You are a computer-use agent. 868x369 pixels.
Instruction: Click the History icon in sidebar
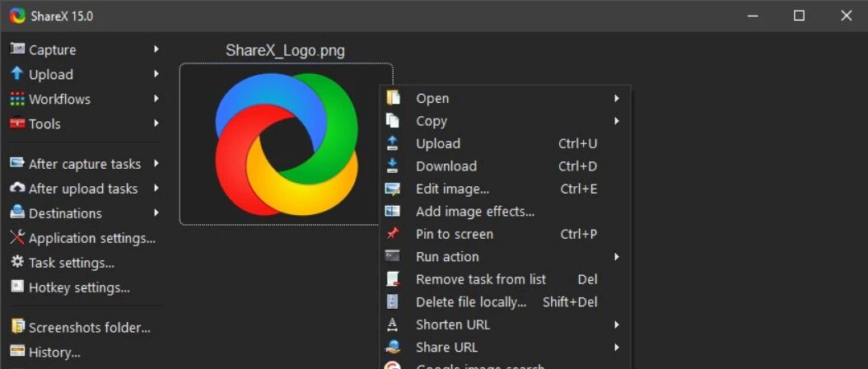(x=18, y=351)
